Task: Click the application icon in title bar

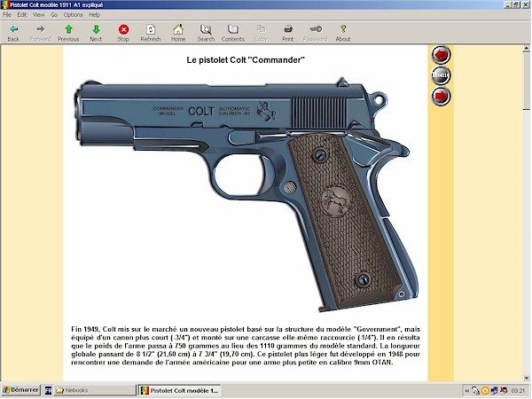Action: [x=4, y=4]
